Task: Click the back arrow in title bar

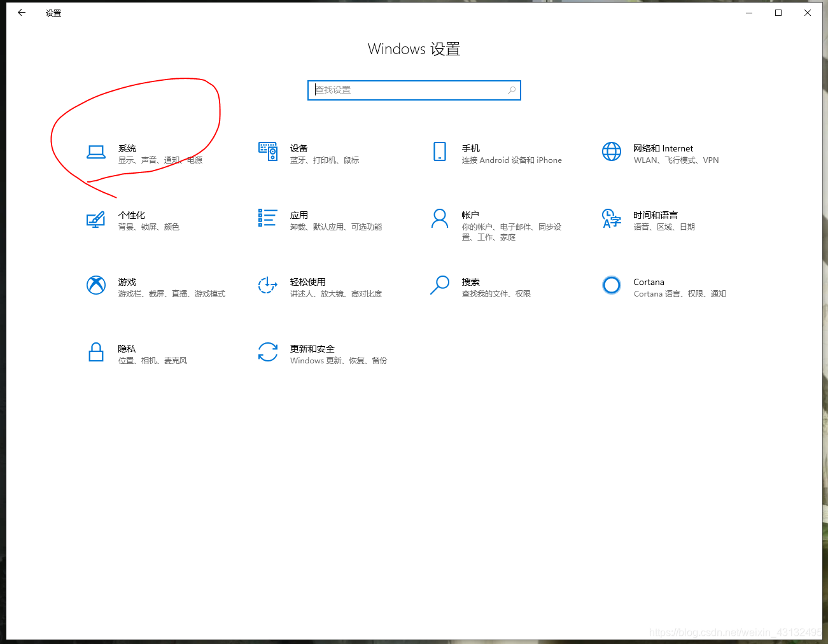Action: tap(22, 13)
